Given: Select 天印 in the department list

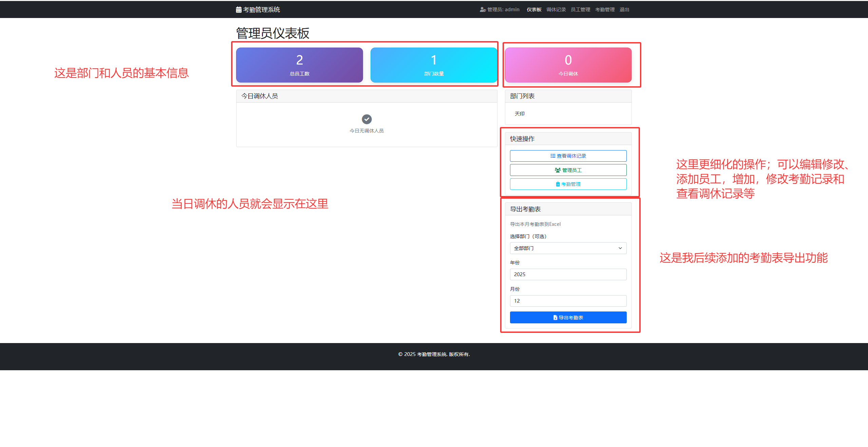Looking at the screenshot, I should (x=520, y=114).
